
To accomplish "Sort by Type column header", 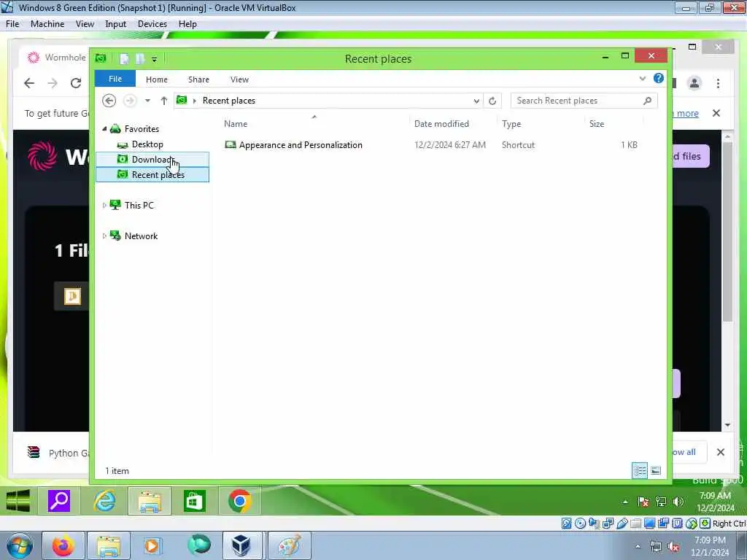I will (511, 124).
